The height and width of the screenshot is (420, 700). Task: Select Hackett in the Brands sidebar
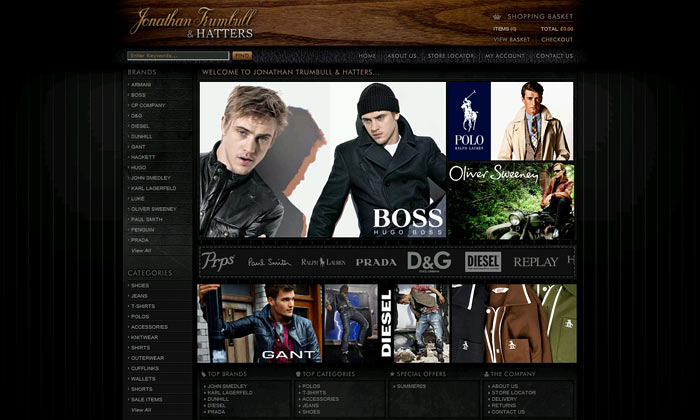143,157
